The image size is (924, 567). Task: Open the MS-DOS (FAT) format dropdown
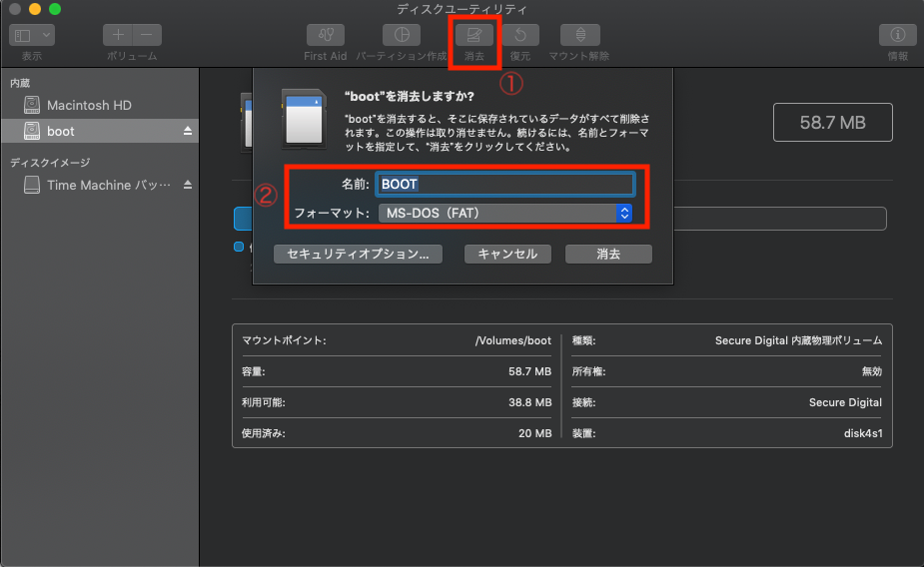pyautogui.click(x=505, y=214)
